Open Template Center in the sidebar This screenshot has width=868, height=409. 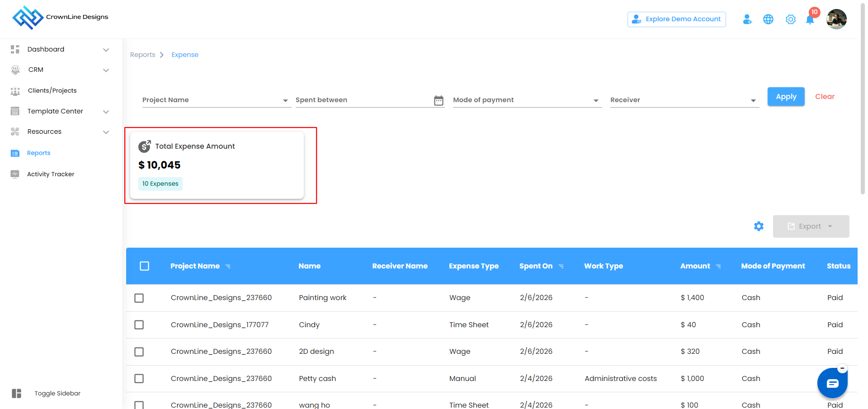point(55,111)
